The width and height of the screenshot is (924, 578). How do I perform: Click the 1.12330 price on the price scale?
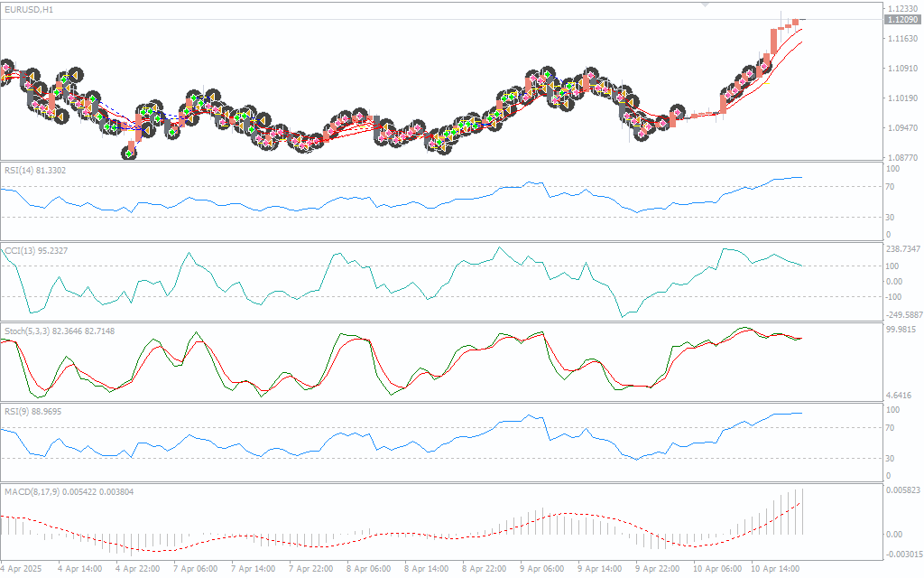click(902, 8)
